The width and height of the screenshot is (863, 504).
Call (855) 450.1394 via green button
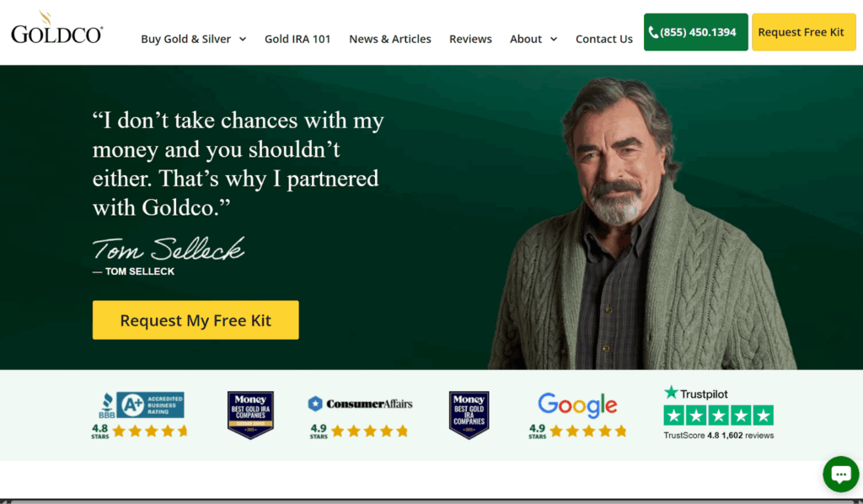[x=695, y=32]
